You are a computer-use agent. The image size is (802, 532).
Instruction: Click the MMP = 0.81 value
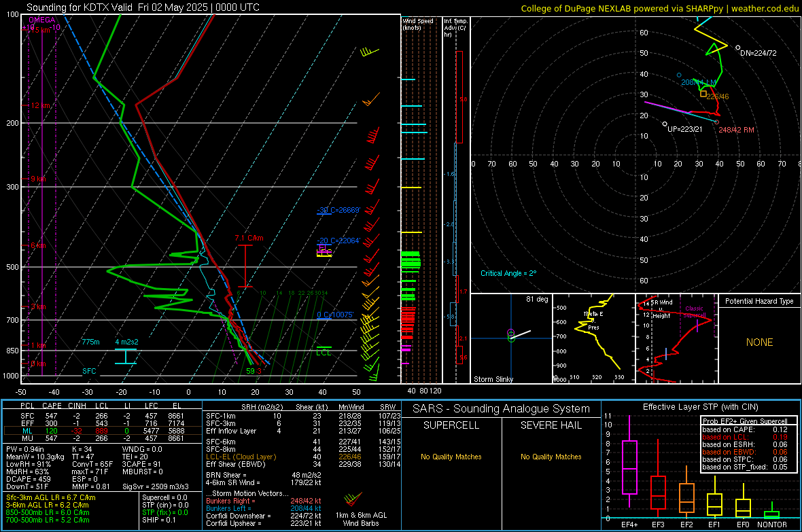(x=91, y=486)
